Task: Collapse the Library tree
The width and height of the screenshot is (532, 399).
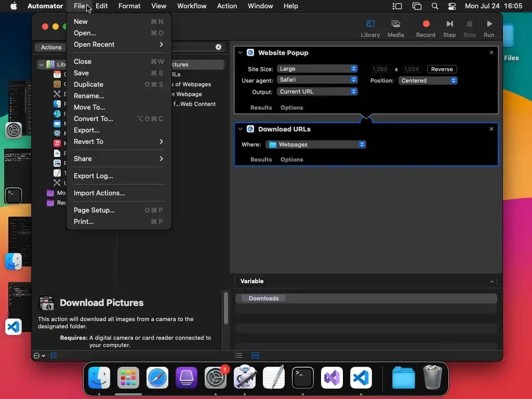Action: pos(41,64)
